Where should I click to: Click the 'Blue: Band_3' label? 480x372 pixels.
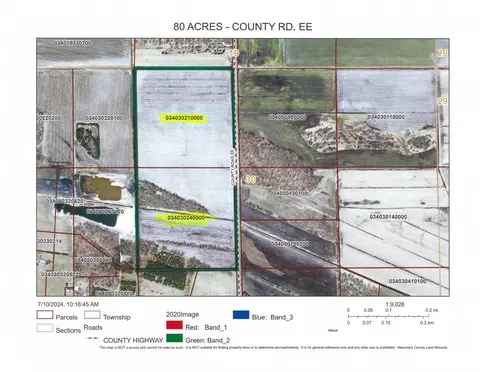point(272,317)
